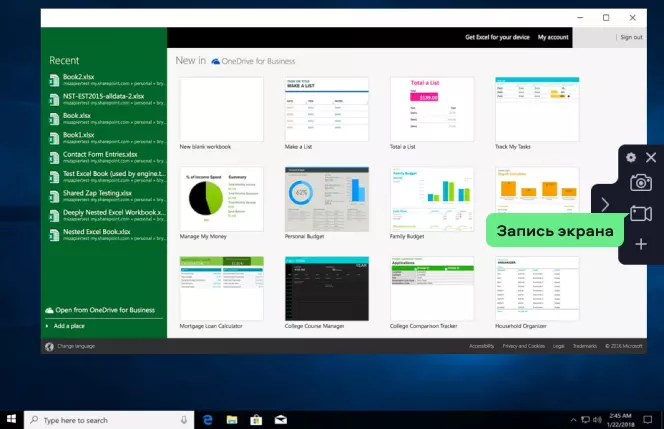
Task: Open Book2.xlsx from Recent list
Action: point(79,75)
